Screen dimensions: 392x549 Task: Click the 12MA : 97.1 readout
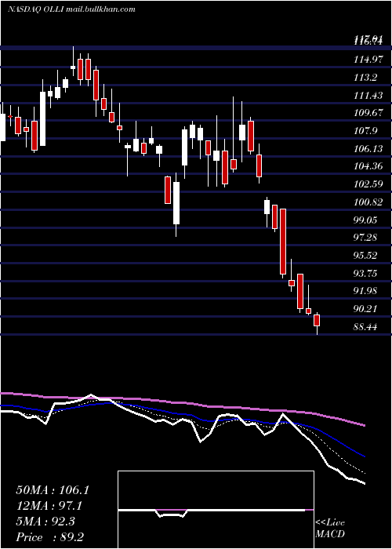(50, 506)
